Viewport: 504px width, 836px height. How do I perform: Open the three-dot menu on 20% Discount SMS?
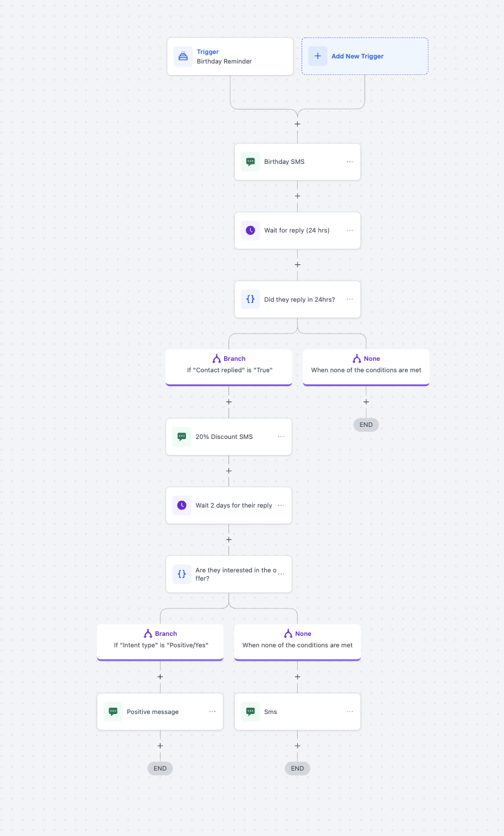[281, 437]
